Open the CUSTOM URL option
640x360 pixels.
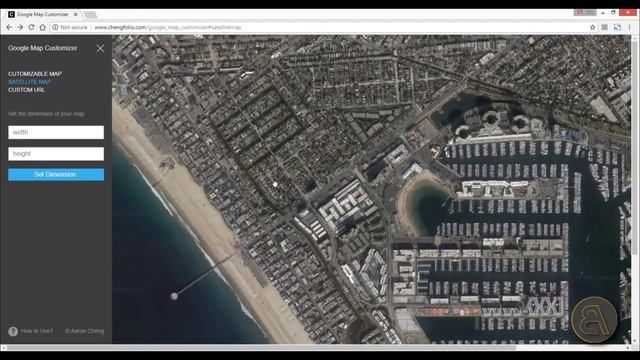pyautogui.click(x=27, y=90)
